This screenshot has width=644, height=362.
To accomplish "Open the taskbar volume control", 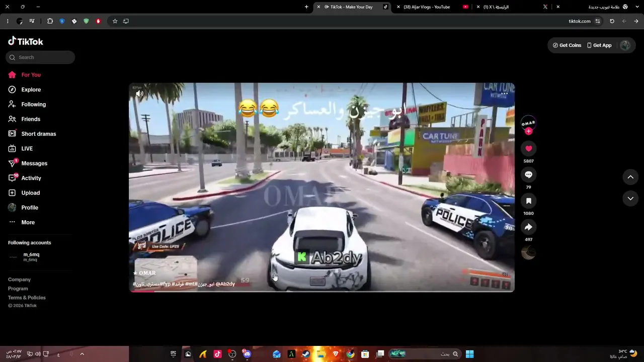I will 38,354.
